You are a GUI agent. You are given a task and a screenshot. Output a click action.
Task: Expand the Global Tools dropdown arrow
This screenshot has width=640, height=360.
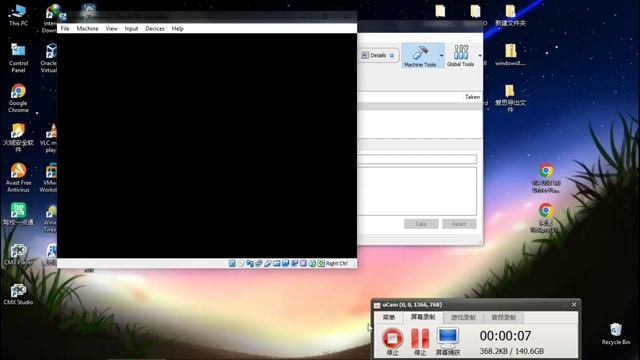(x=480, y=56)
